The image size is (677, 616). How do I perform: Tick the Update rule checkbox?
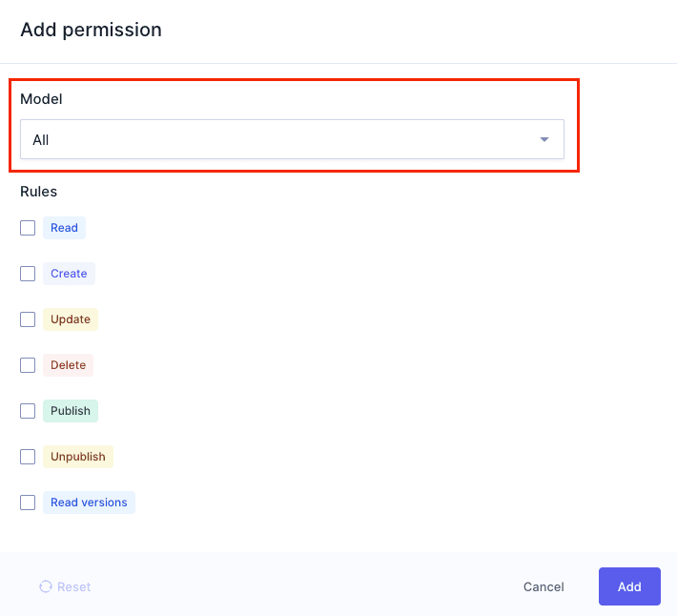(x=28, y=319)
